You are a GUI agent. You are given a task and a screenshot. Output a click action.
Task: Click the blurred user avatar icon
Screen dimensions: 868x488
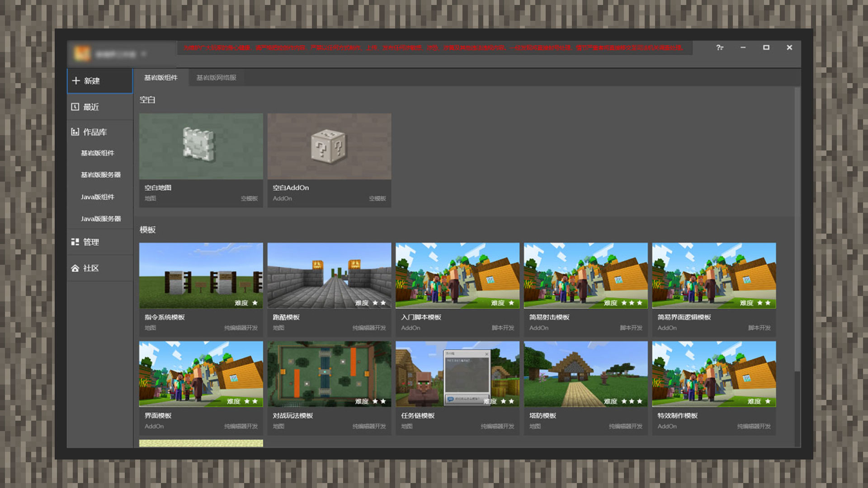[82, 54]
